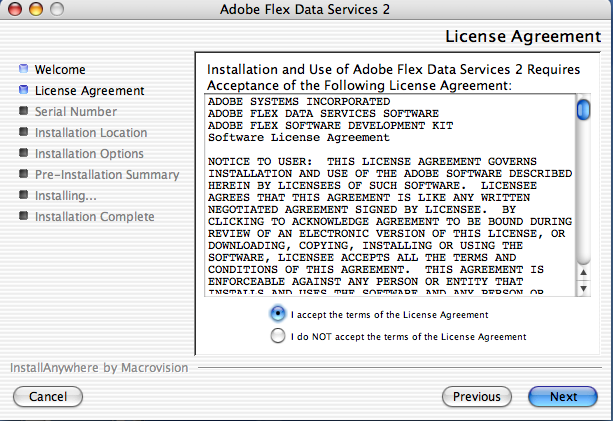The width and height of the screenshot is (613, 421).
Task: Click the Installation Location step bullet icon
Action: click(23, 132)
